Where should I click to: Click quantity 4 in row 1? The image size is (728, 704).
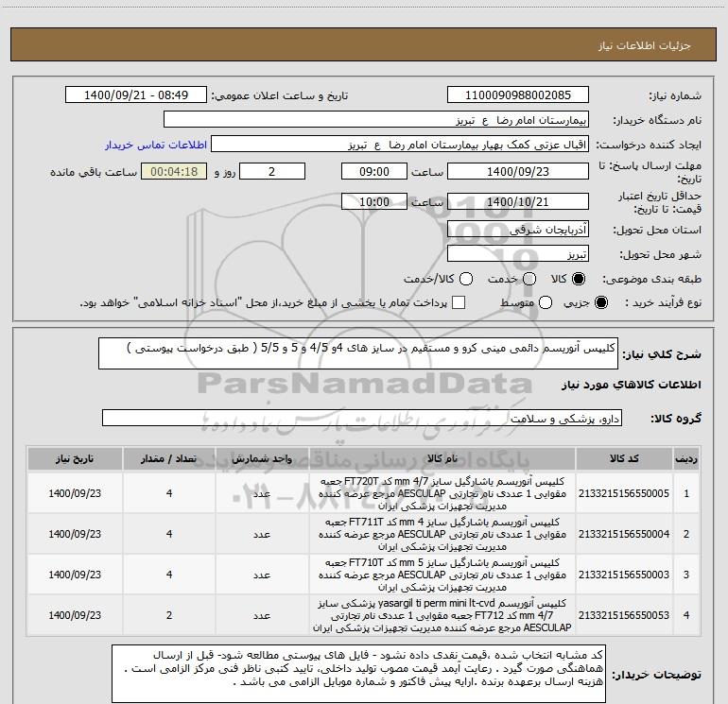point(169,493)
